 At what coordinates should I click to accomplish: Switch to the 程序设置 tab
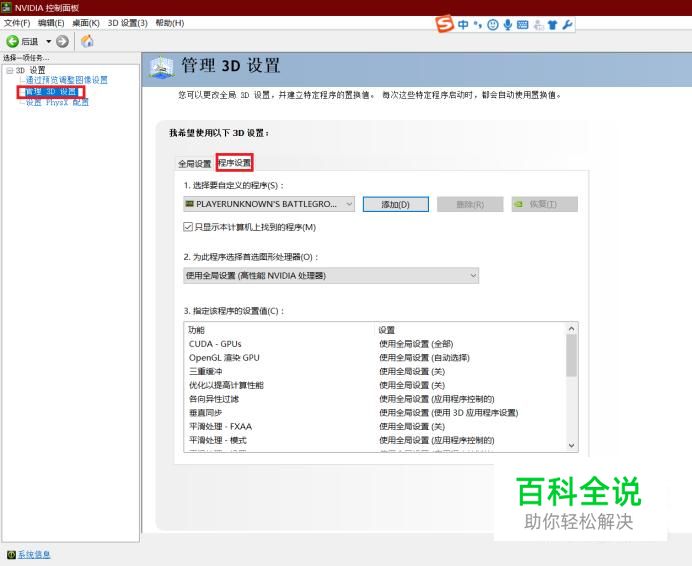[x=234, y=163]
